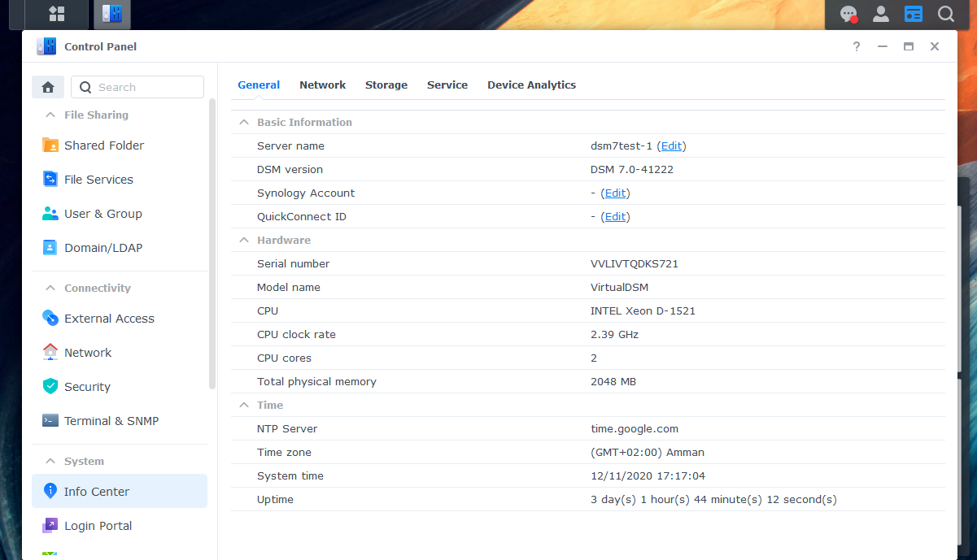The width and height of the screenshot is (977, 560).
Task: Open the notifications chat bubble icon
Action: pyautogui.click(x=848, y=14)
